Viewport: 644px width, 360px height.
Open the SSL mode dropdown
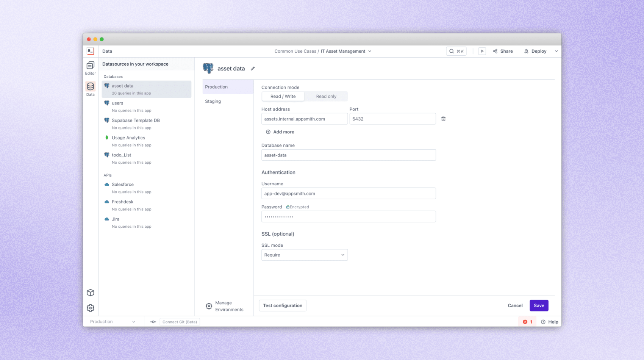point(304,255)
